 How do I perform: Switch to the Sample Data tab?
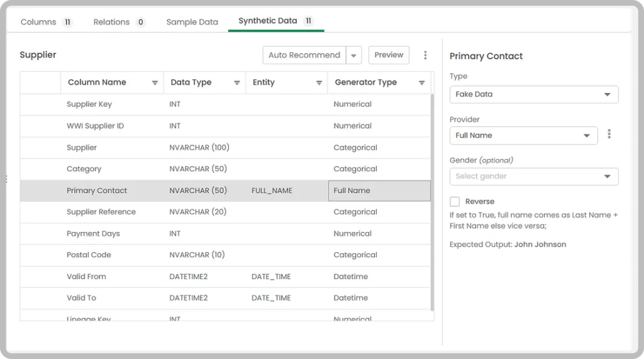(x=192, y=22)
